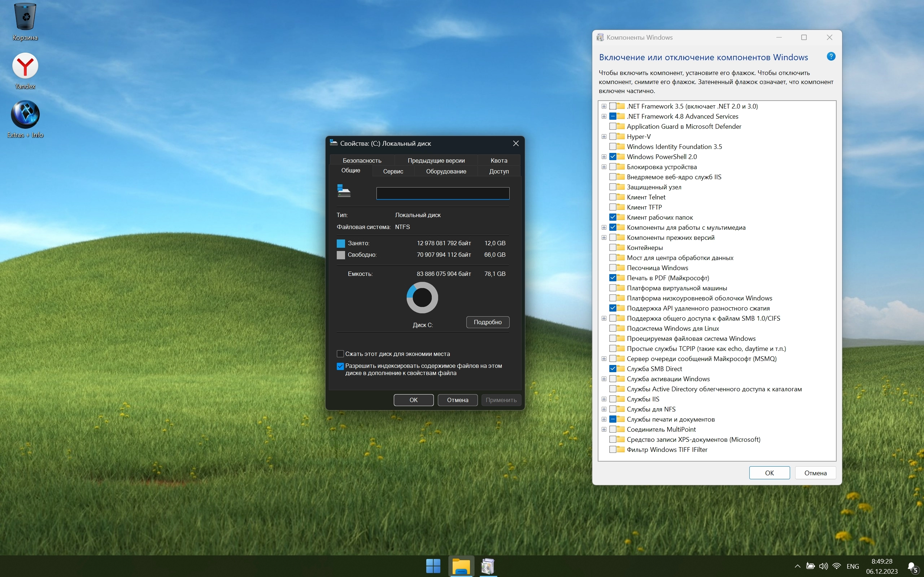924x577 pixels.
Task: Open File Explorer from the taskbar
Action: click(x=461, y=566)
